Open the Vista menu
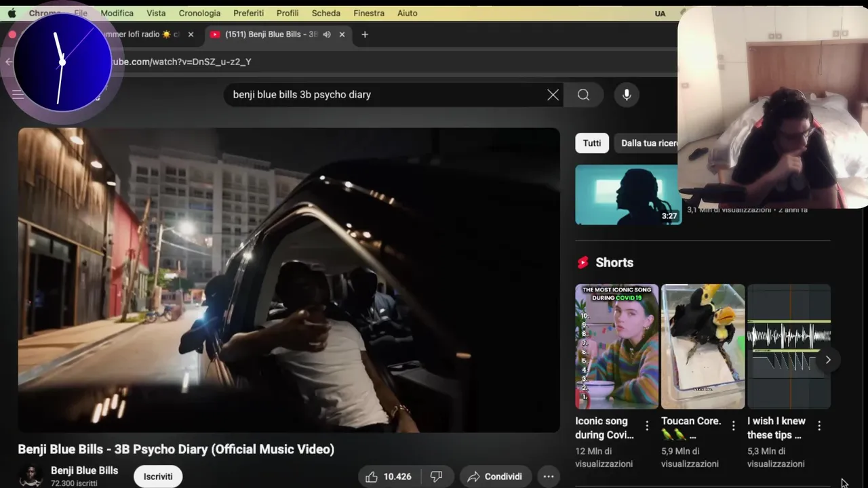The height and width of the screenshot is (488, 868). [x=156, y=13]
